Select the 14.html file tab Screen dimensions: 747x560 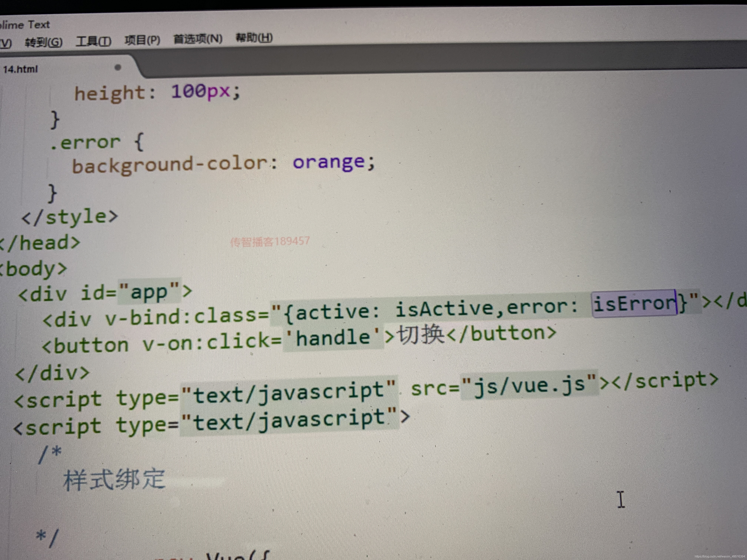tap(20, 69)
